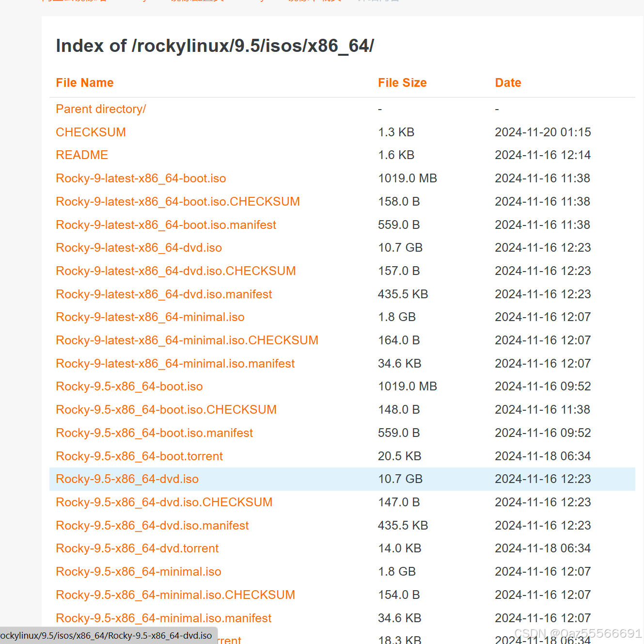Download Rocky-9-latest-x86_64-dvd.iso
Viewport: 644px width, 644px height.
point(139,247)
